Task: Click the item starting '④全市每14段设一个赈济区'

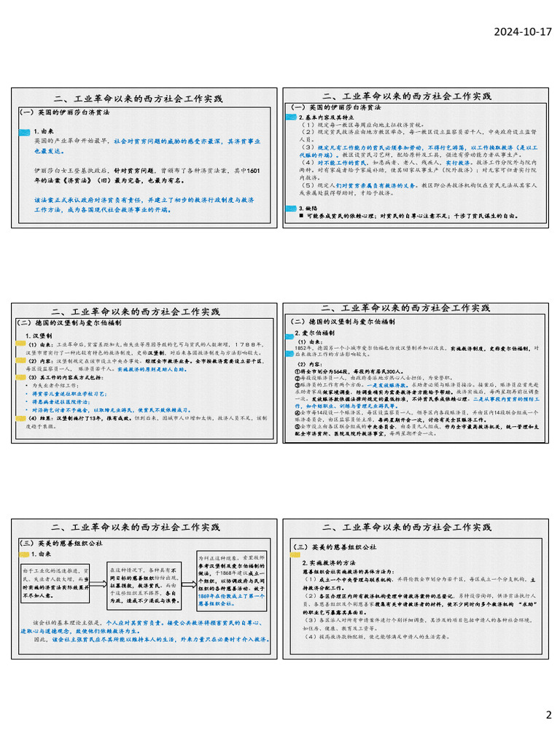Action: point(416,416)
